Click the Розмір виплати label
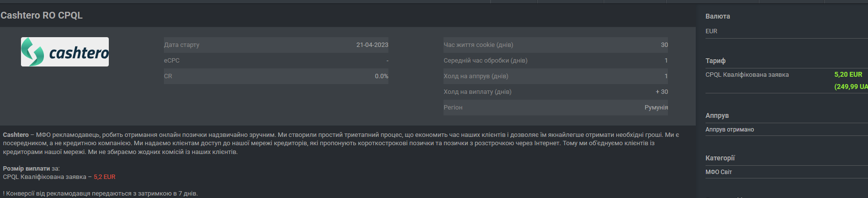 tap(26, 169)
